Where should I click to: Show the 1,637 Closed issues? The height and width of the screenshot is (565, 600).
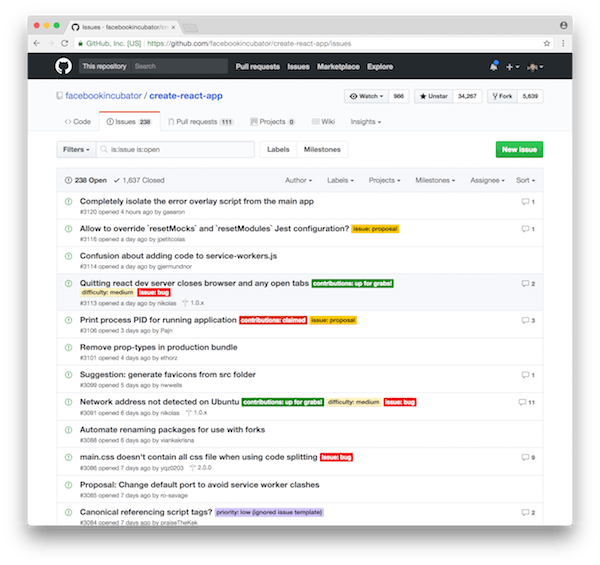pyautogui.click(x=139, y=181)
